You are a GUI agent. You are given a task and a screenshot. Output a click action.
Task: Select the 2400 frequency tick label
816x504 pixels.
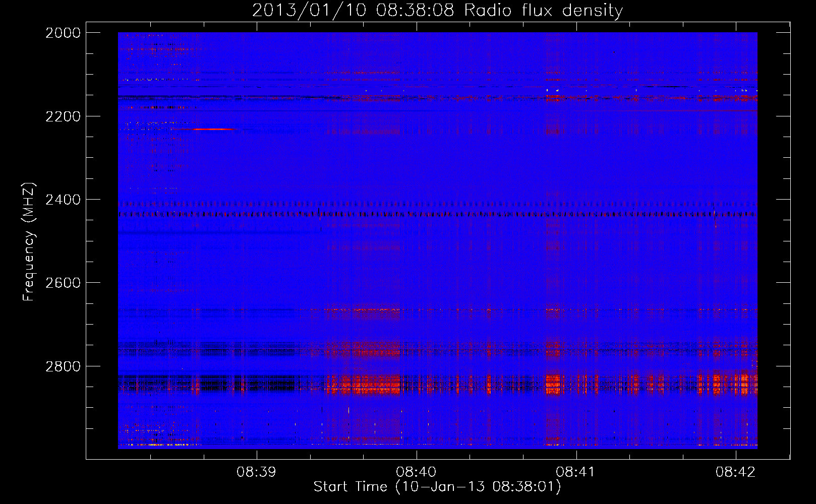coord(63,200)
